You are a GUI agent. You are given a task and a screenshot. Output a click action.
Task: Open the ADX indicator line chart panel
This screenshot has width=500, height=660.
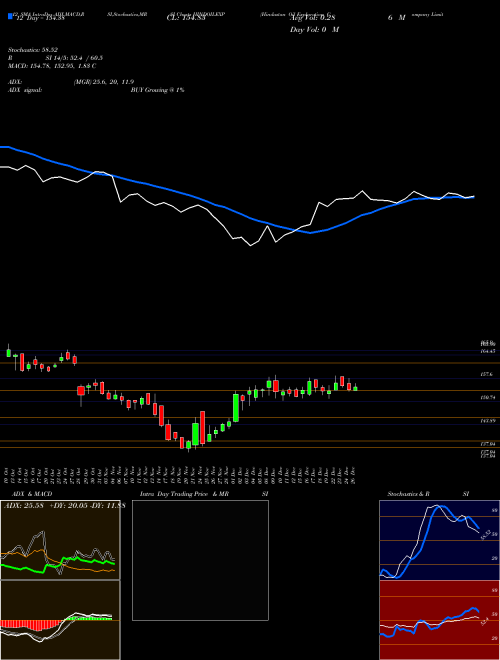pos(60,540)
